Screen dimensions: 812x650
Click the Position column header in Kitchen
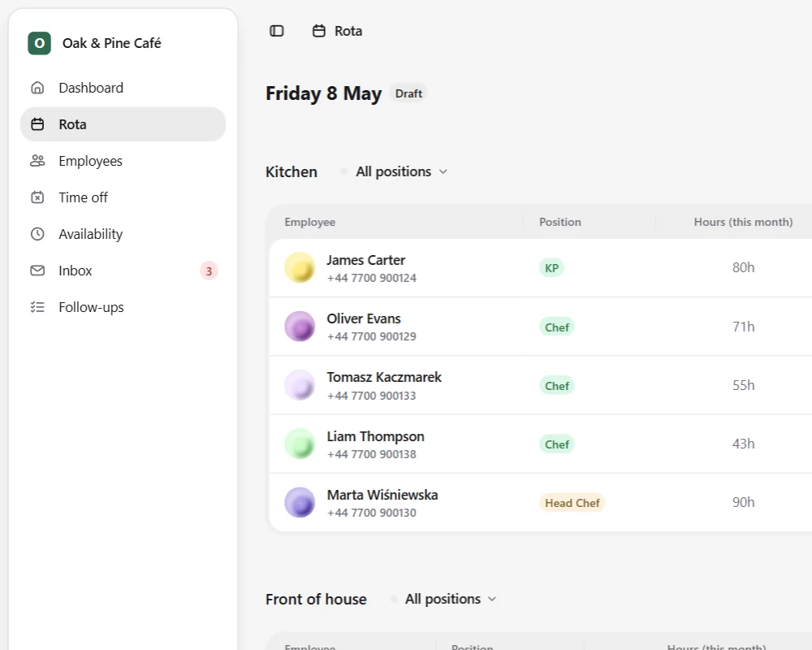(559, 222)
